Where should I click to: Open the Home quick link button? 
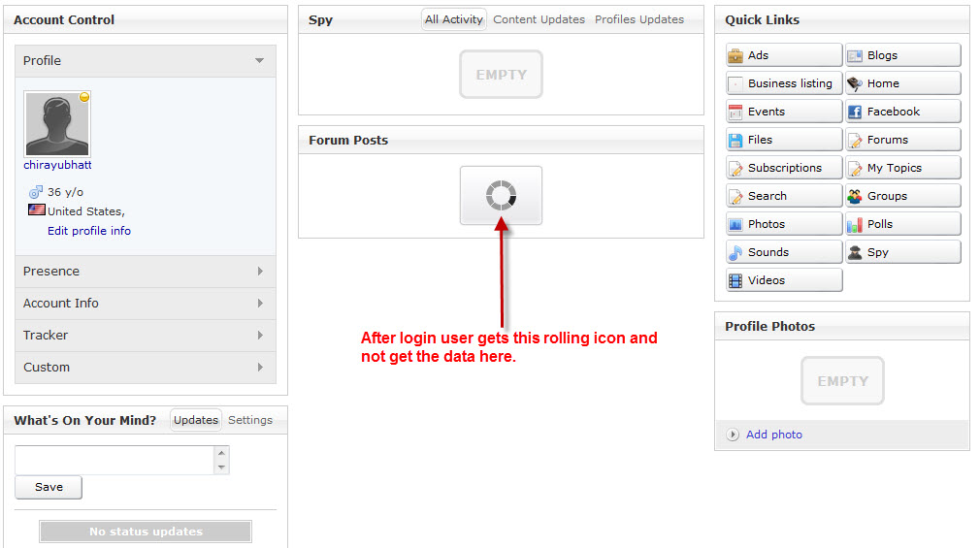pyautogui.click(x=903, y=83)
